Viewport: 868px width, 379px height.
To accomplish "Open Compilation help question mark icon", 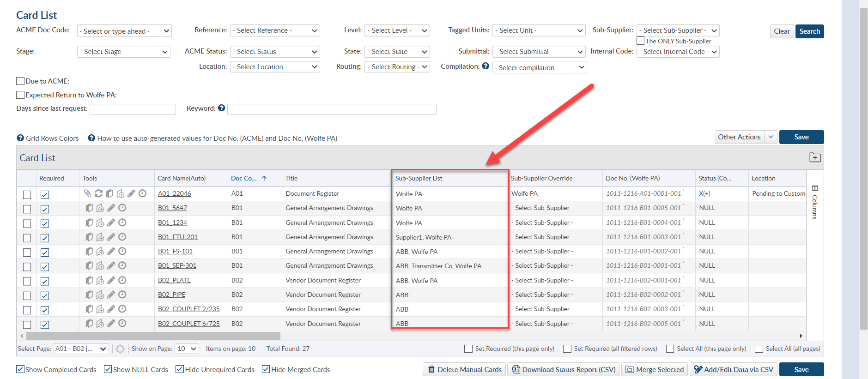I will pos(486,66).
